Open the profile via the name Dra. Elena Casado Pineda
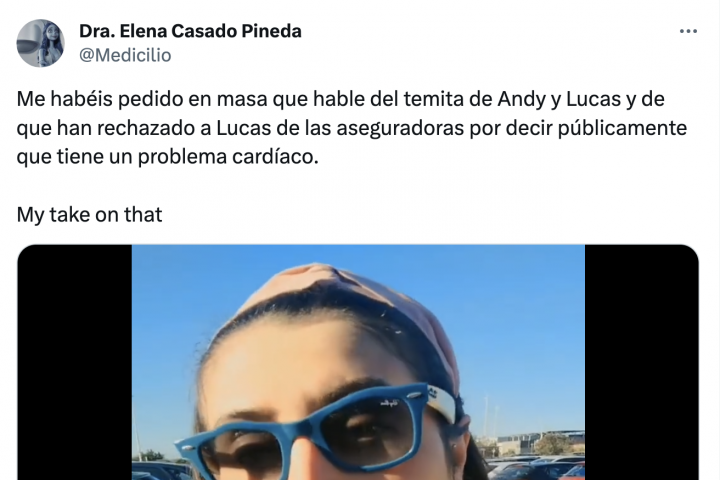 coord(190,31)
